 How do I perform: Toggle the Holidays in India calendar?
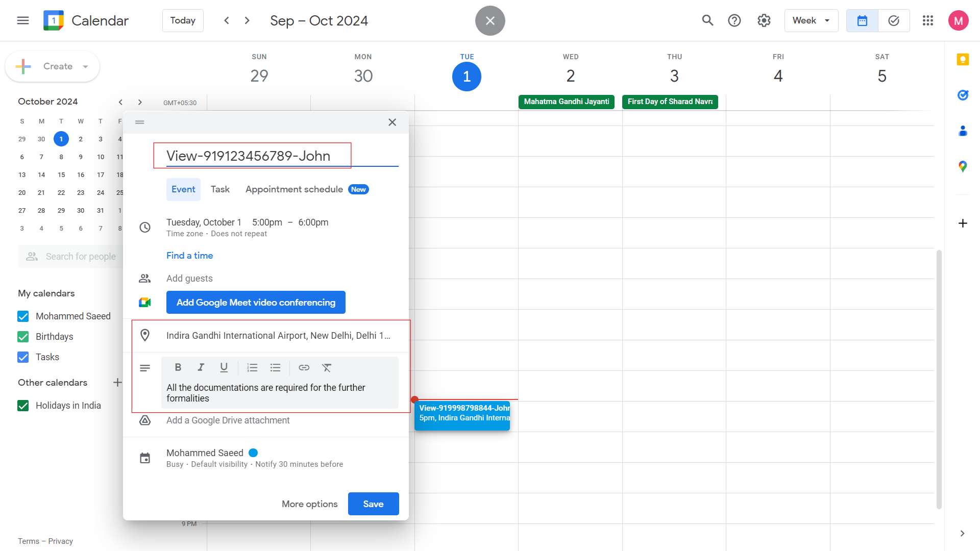(x=23, y=406)
